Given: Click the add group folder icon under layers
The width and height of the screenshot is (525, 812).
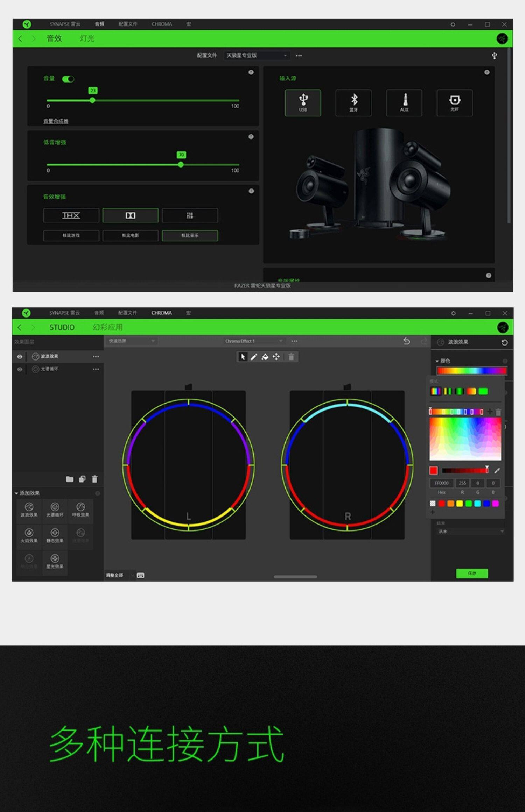Looking at the screenshot, I should click(70, 479).
